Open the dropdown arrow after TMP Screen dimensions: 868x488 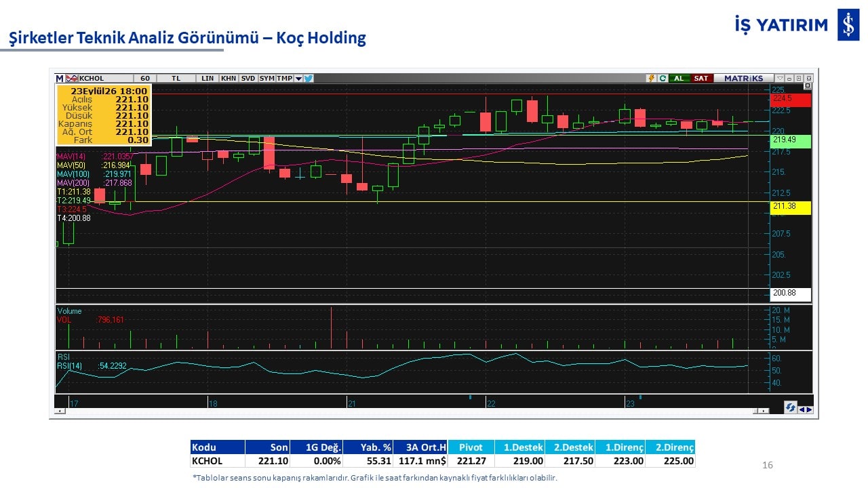coord(298,79)
